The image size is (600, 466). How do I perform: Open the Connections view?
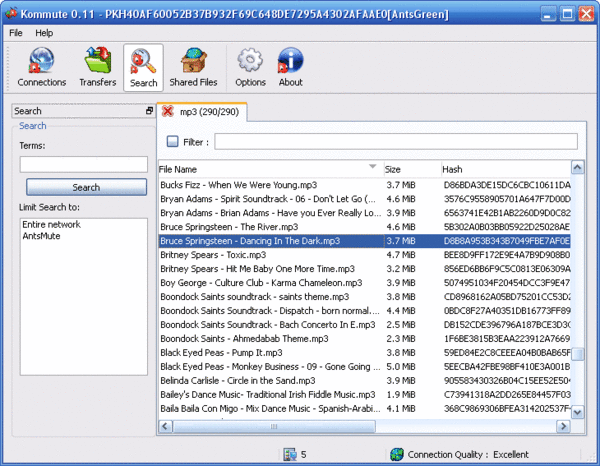pyautogui.click(x=41, y=67)
